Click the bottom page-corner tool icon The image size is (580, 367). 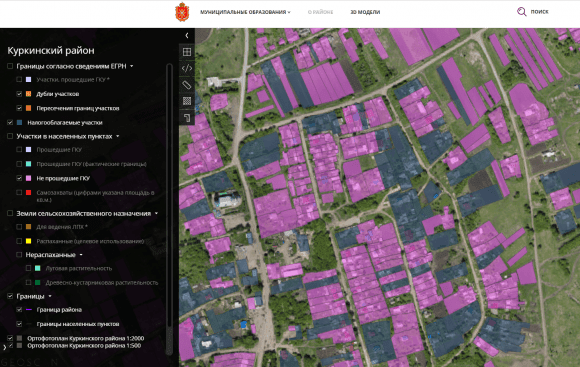pos(187,118)
